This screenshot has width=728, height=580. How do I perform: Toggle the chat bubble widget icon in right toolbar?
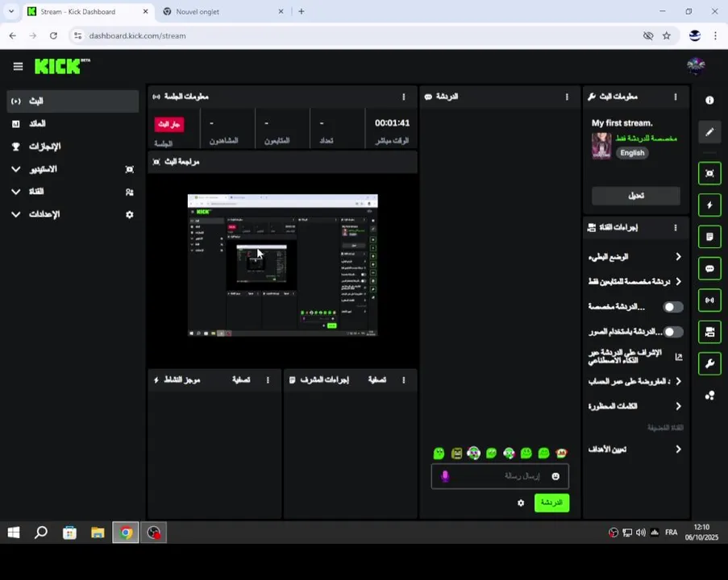coord(709,269)
